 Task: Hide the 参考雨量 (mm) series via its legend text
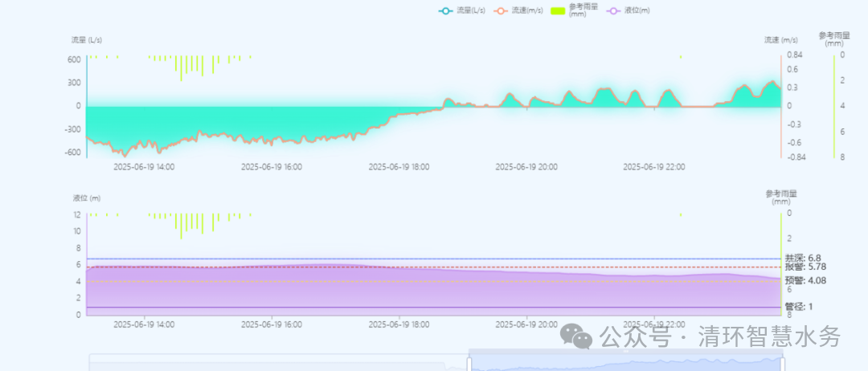click(x=583, y=10)
